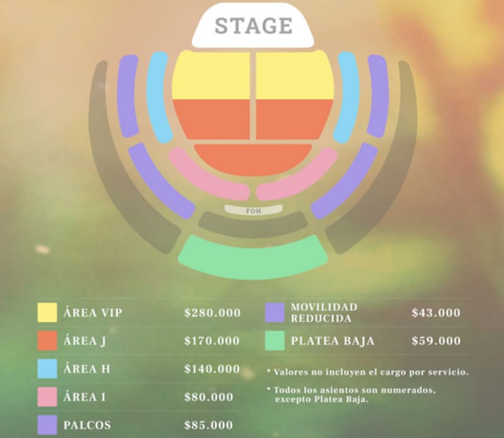Choose the right light-blue Área H strip
The image size is (504, 438).
point(347,98)
